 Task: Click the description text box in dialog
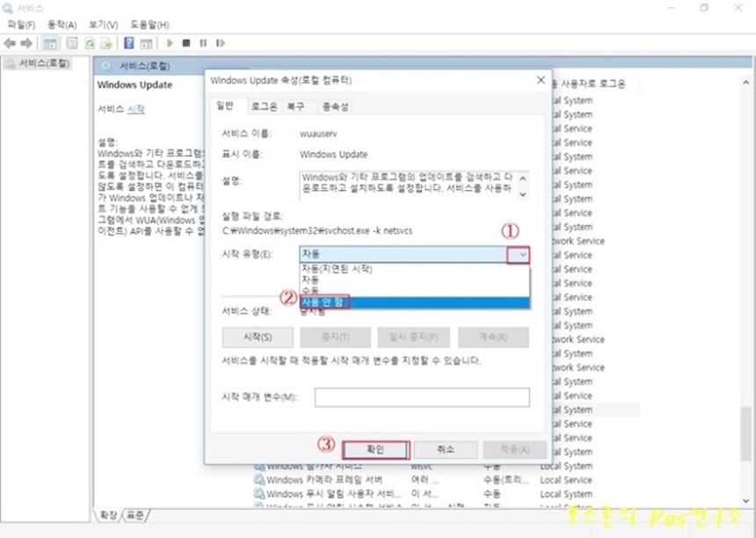coord(414,185)
